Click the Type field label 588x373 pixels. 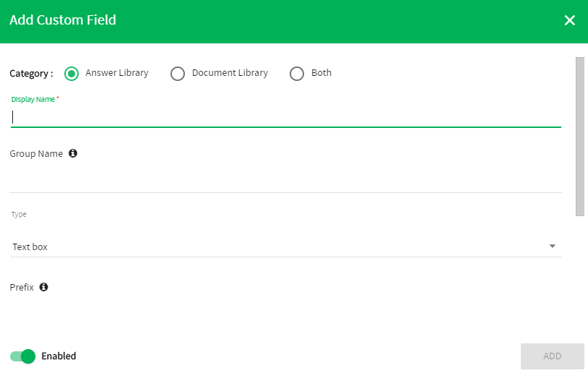point(19,214)
